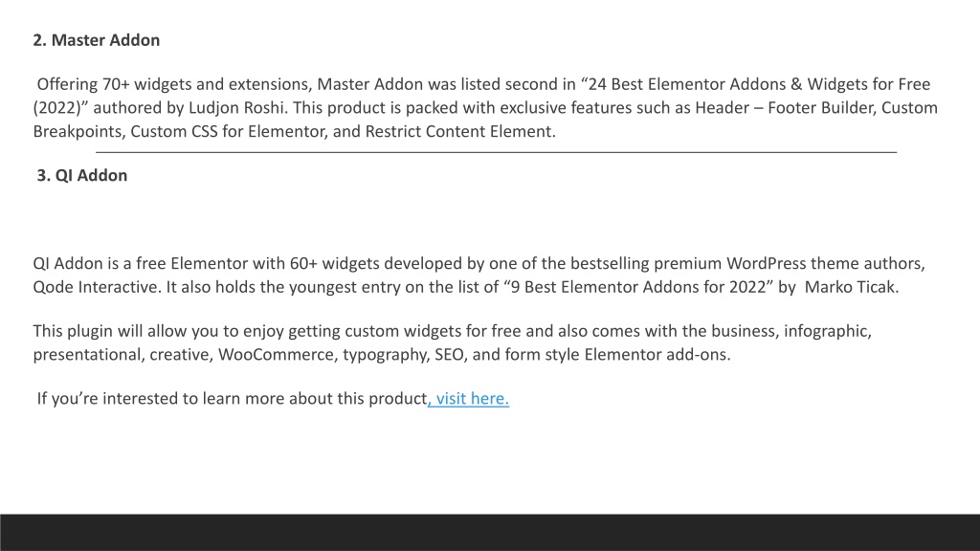Click the "Restrict Content Element" phrase
The height and width of the screenshot is (551, 980).
coord(458,132)
